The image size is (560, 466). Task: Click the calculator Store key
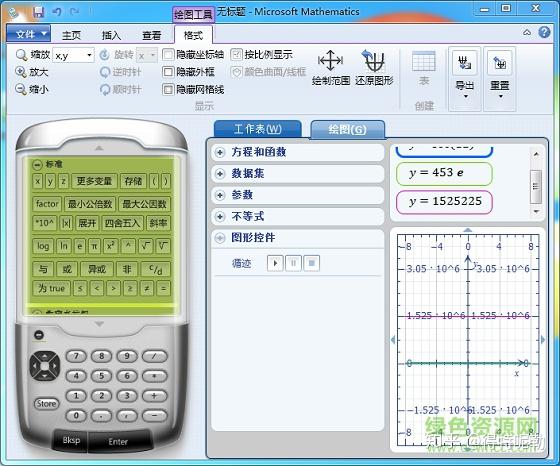click(x=46, y=404)
